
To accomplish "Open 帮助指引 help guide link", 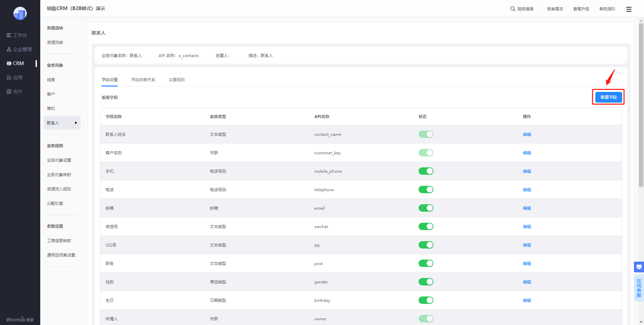I will 607,9.
